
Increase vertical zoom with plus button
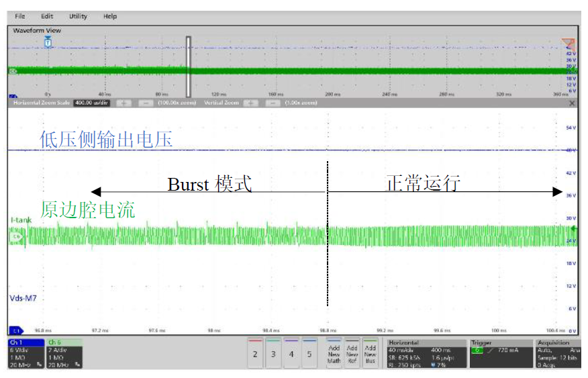[251, 103]
